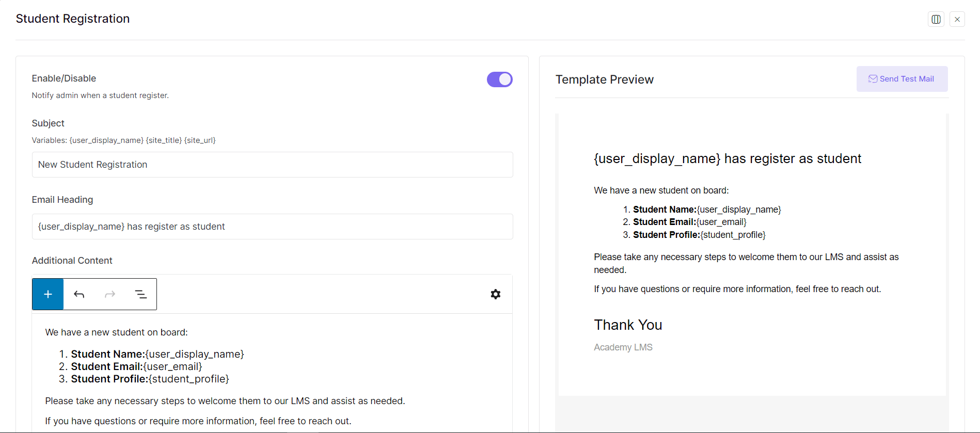Click the envelope icon in Send Test Mail

[873, 78]
